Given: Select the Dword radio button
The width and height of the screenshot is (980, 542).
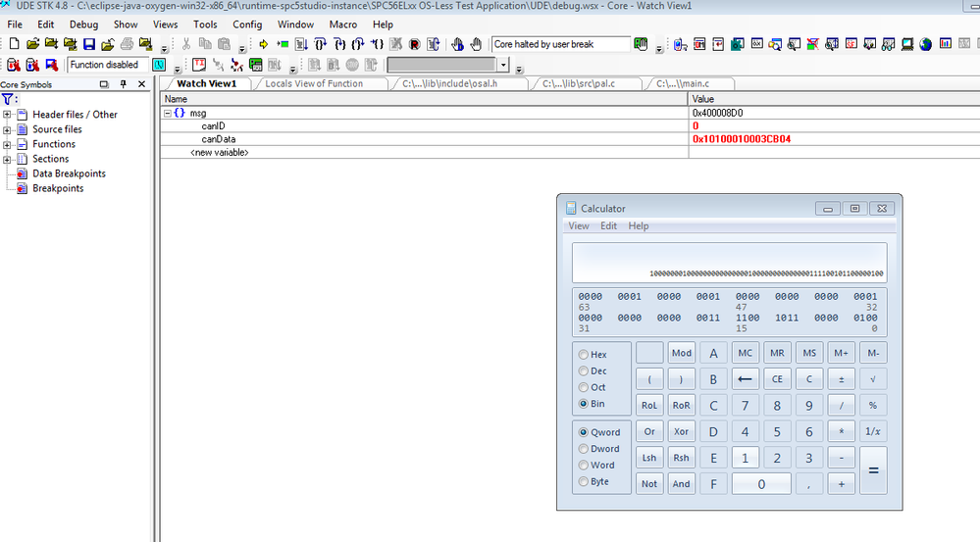Looking at the screenshot, I should click(583, 448).
